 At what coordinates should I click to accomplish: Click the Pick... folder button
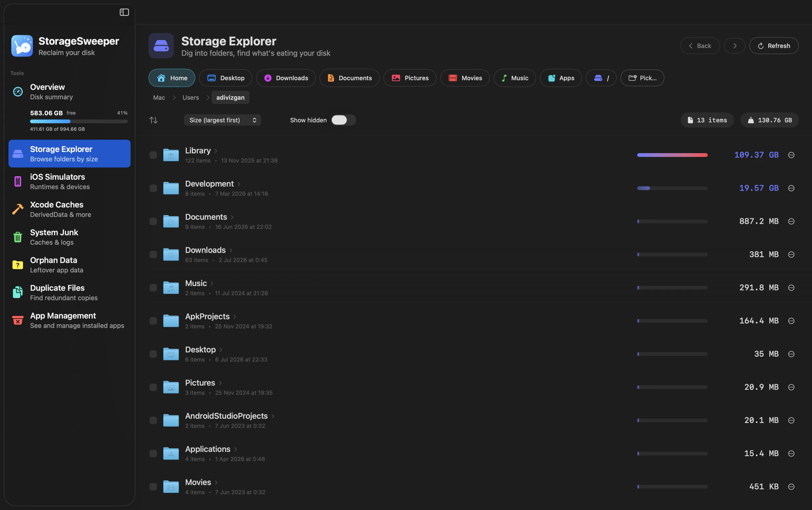642,78
